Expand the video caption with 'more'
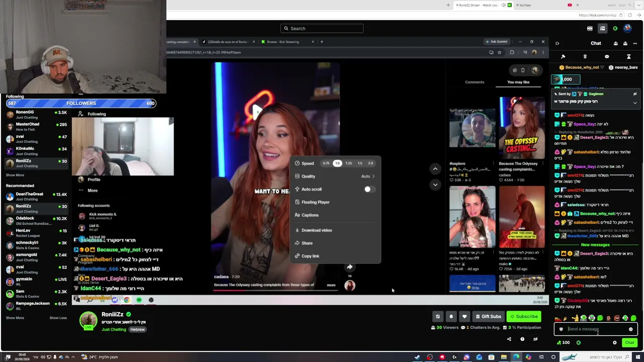Image resolution: width=644 pixels, height=362 pixels. pyautogui.click(x=331, y=285)
